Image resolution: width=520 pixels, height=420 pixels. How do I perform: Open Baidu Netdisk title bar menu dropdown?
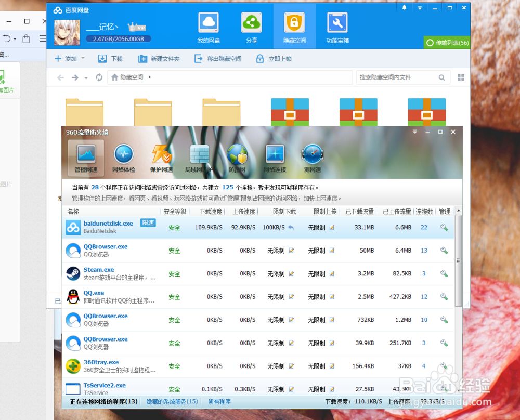(x=420, y=8)
